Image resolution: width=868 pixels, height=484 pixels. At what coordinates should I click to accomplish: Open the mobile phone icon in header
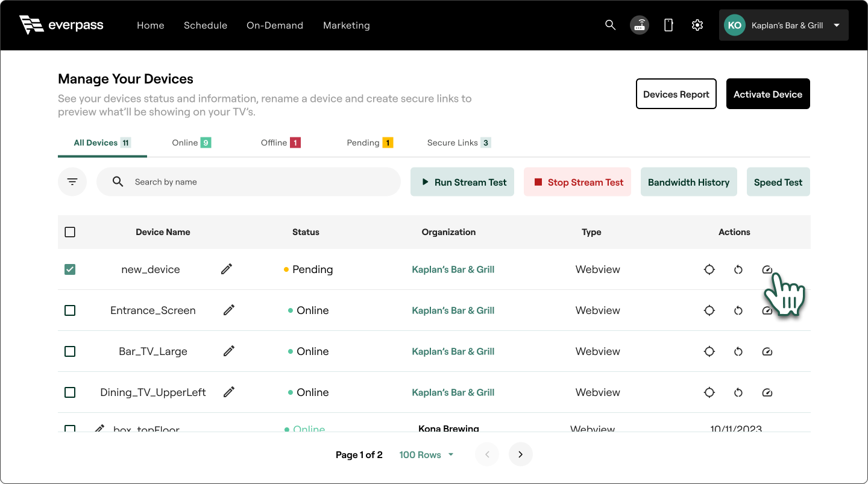pyautogui.click(x=668, y=25)
